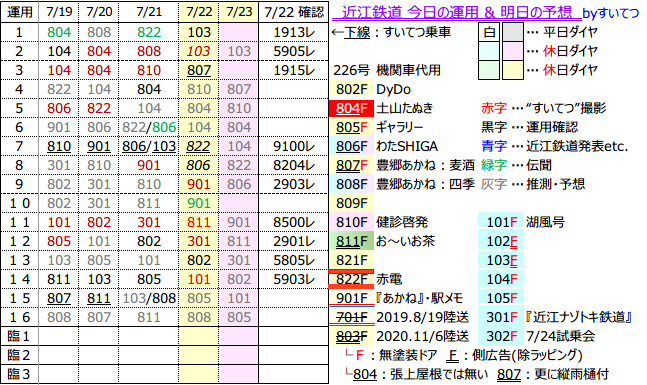Select the 1915レ confirmation cell

pos(294,70)
